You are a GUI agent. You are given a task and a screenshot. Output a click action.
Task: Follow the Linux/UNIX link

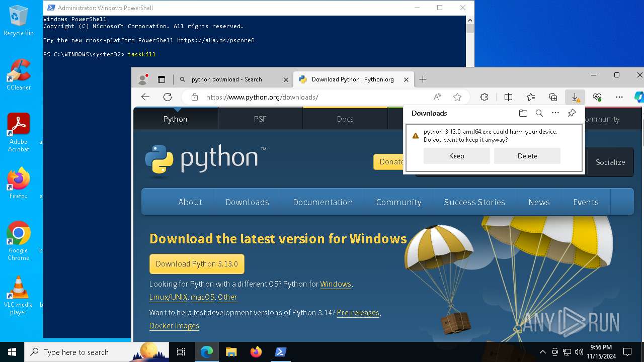[168, 297]
